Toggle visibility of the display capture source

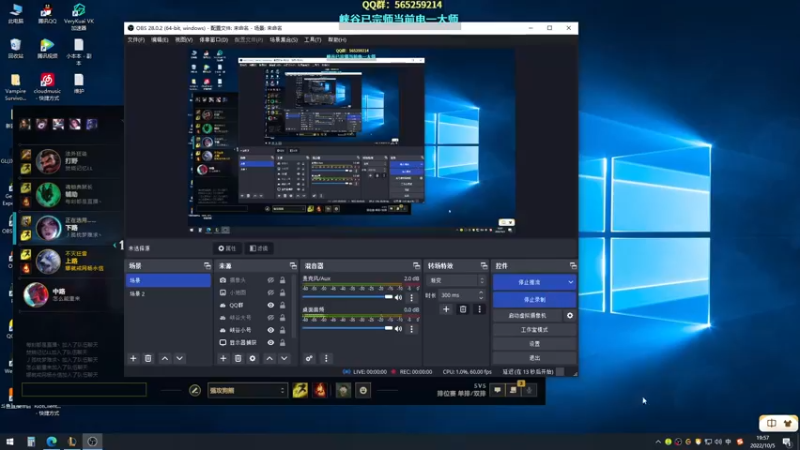coord(271,342)
